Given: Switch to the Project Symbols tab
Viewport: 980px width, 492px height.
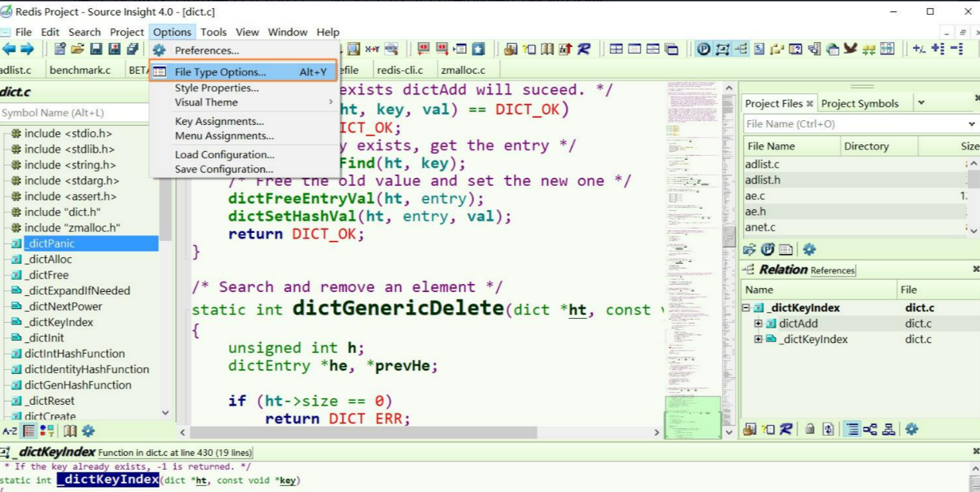Looking at the screenshot, I should coord(859,103).
